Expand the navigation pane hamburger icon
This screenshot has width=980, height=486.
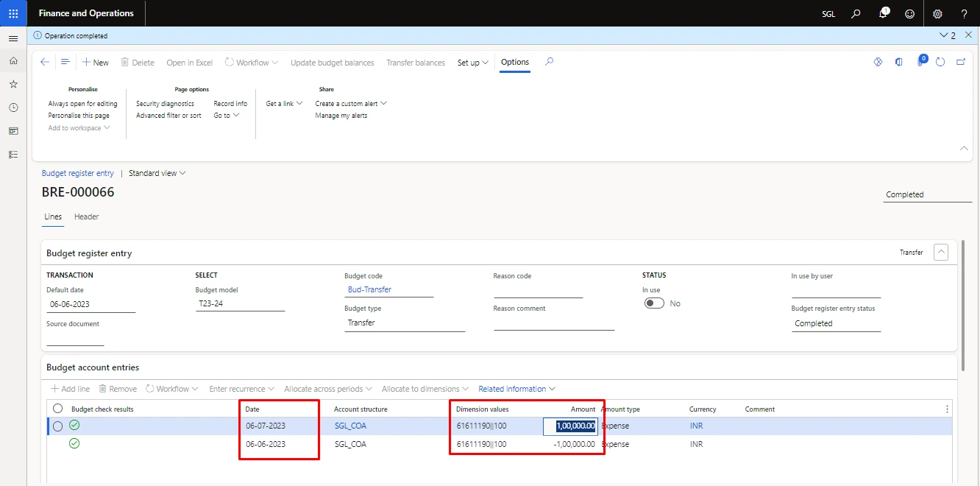[x=13, y=38]
